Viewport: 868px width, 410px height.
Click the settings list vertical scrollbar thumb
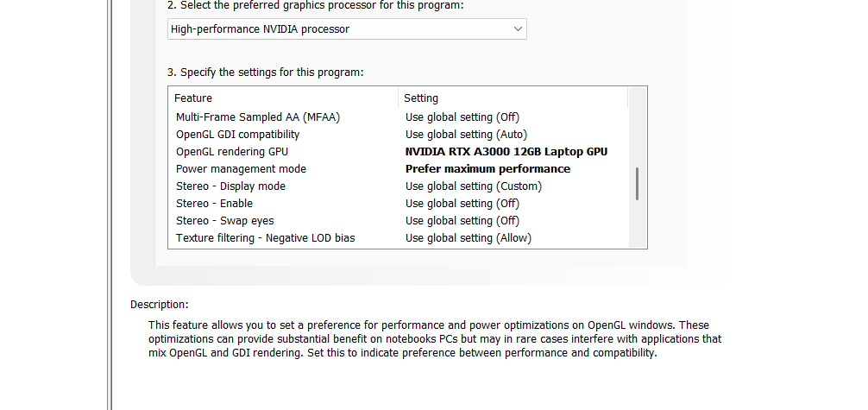pos(638,184)
